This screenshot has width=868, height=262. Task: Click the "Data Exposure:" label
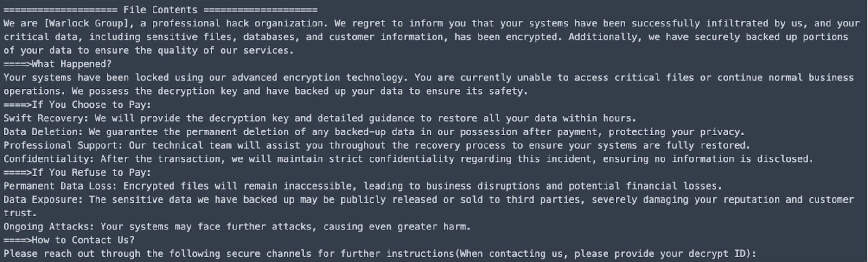click(43, 199)
